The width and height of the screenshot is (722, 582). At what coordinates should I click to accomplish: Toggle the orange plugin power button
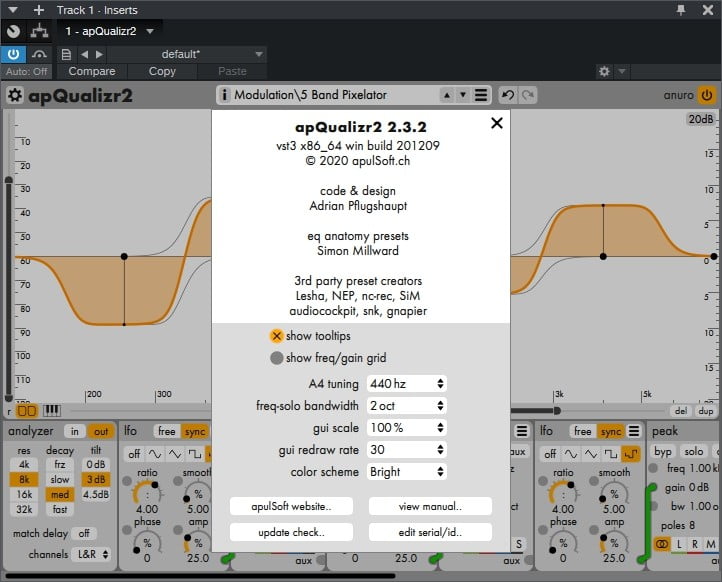(707, 95)
